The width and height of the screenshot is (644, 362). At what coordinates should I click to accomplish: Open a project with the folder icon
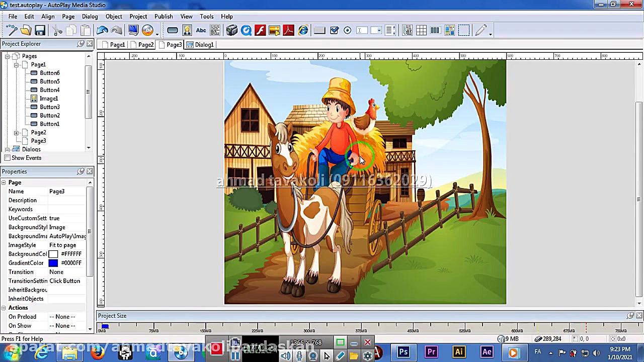[x=26, y=31]
